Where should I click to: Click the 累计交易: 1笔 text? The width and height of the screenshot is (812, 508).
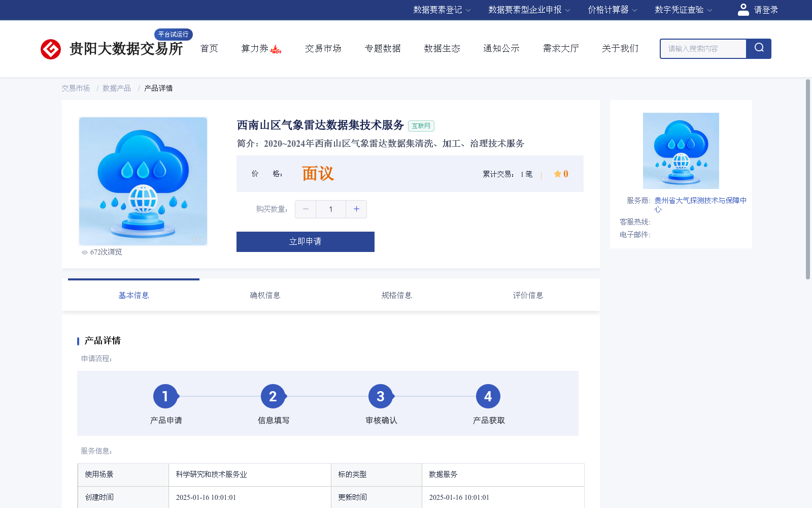pyautogui.click(x=507, y=174)
